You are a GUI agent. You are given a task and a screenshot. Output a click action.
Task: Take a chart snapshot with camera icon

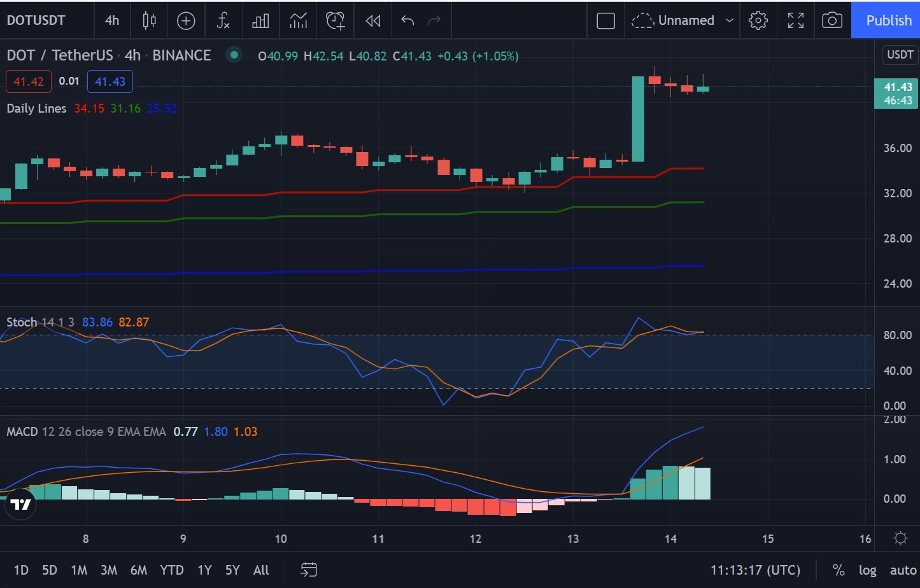832,20
